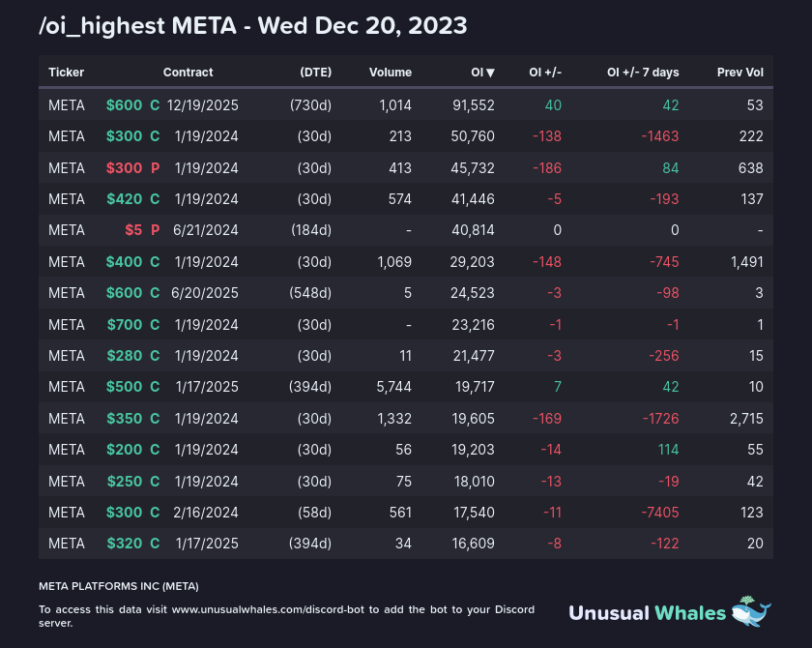The width and height of the screenshot is (812, 648).
Task: Click the volume value 1,332
Action: click(x=394, y=419)
